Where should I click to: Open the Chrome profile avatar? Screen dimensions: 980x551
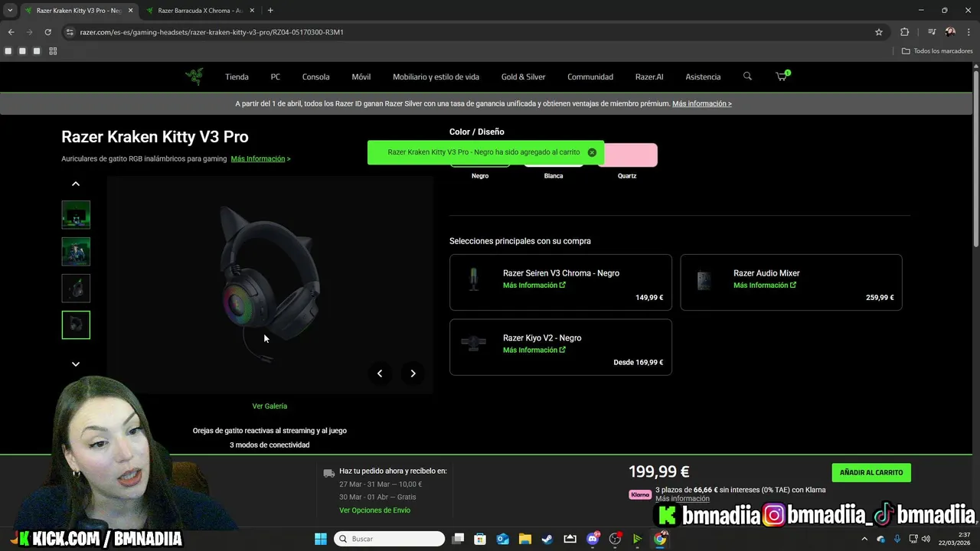click(950, 32)
